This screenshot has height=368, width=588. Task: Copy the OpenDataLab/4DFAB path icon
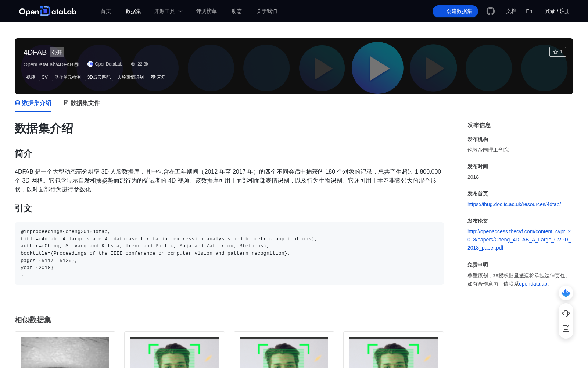click(x=76, y=64)
